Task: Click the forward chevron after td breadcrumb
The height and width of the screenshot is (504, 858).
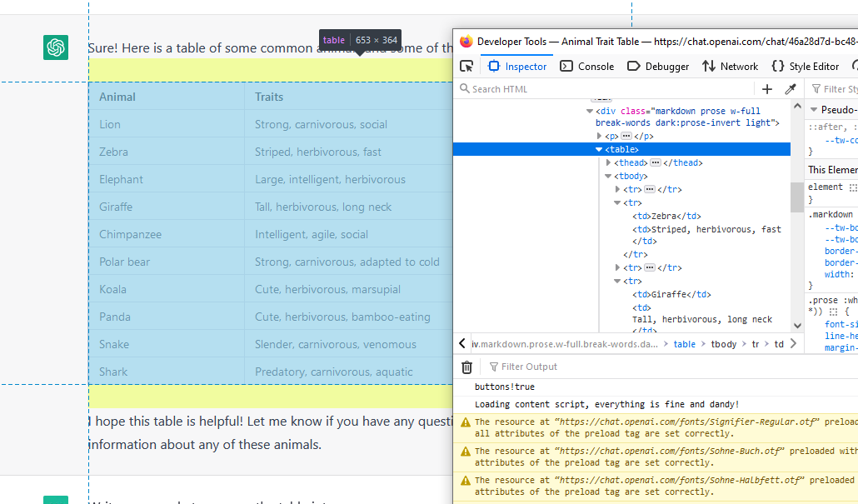Action: [792, 342]
